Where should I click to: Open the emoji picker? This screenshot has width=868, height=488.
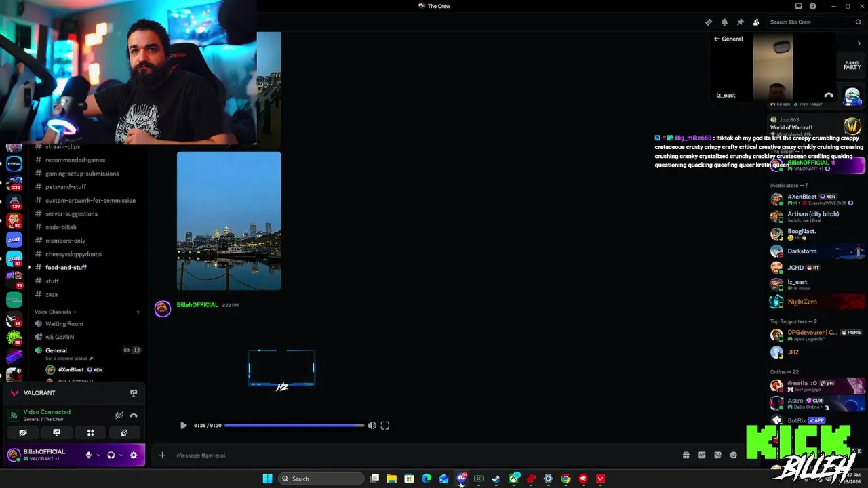[733, 455]
